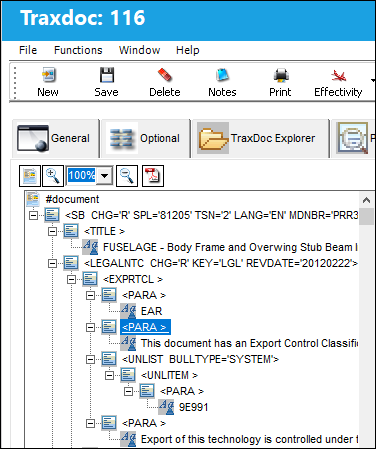Select the highlighted '<PARA >' label
376x449 pixels.
145,327
